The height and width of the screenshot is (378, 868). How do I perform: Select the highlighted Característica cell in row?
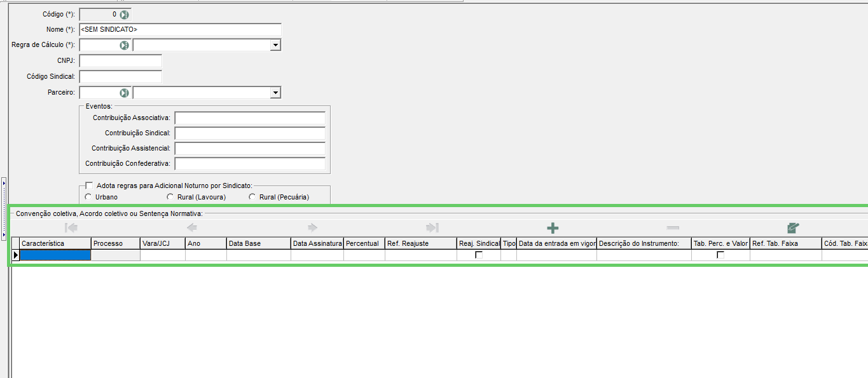(x=55, y=255)
